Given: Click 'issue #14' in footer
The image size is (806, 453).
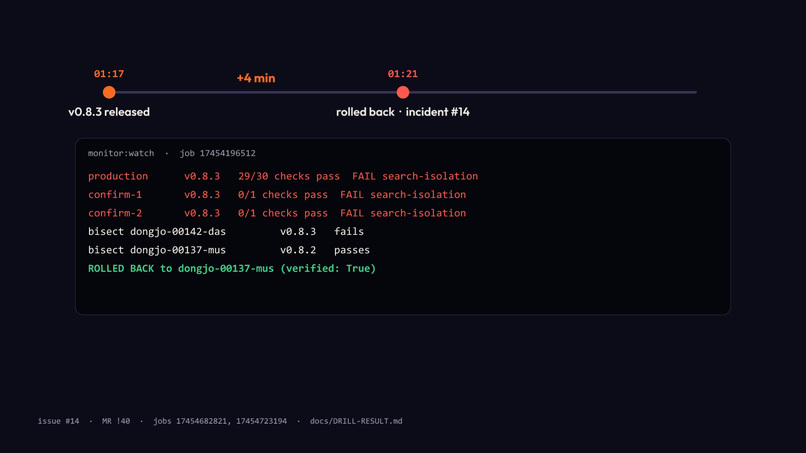Looking at the screenshot, I should tap(59, 421).
